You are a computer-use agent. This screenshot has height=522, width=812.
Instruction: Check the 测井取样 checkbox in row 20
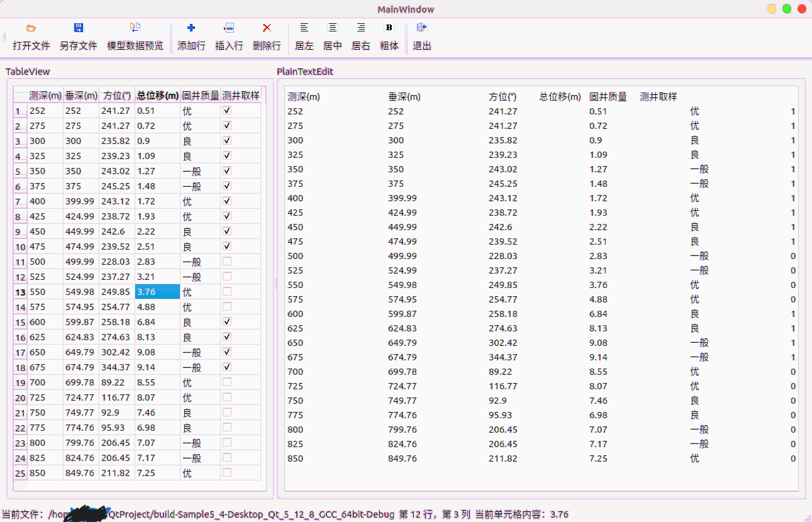(x=227, y=397)
